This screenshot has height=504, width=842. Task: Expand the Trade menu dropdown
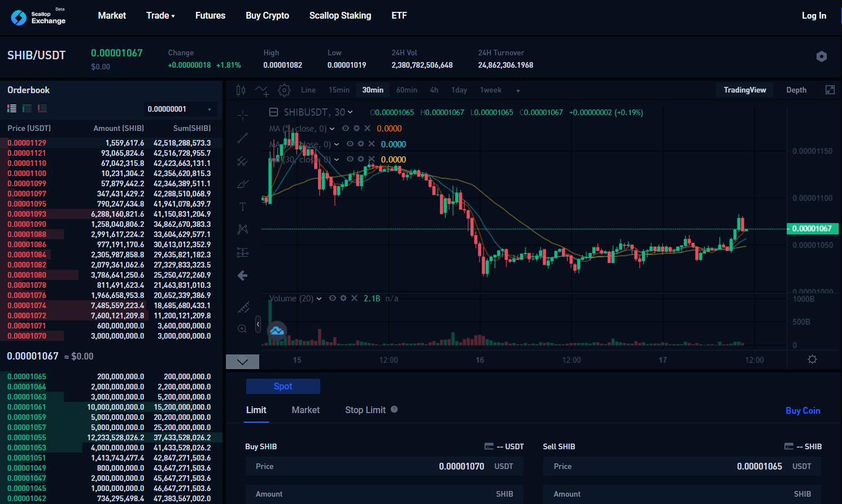click(x=160, y=16)
